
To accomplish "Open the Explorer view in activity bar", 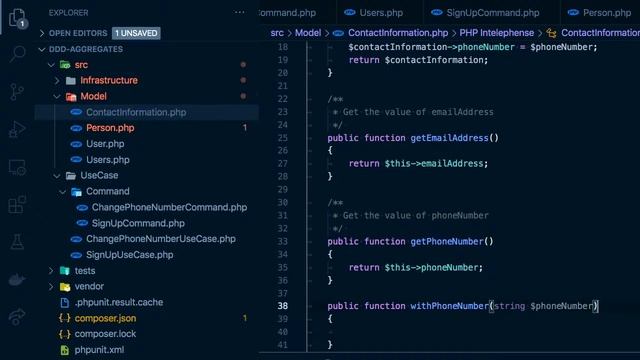I will 17,18.
